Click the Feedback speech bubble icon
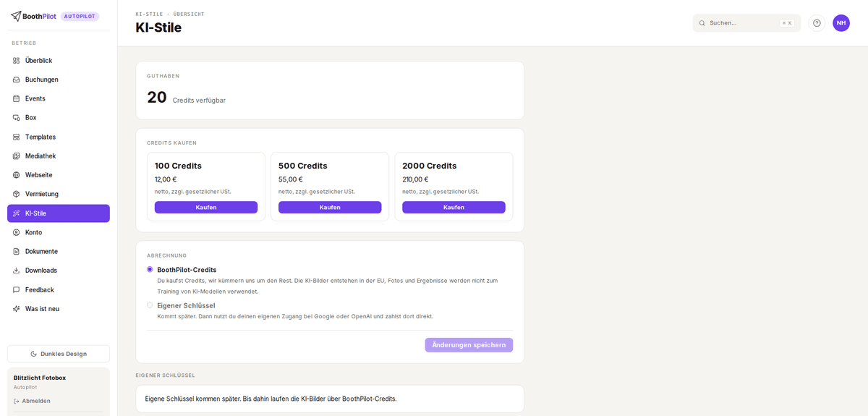This screenshot has width=868, height=416. point(17,290)
